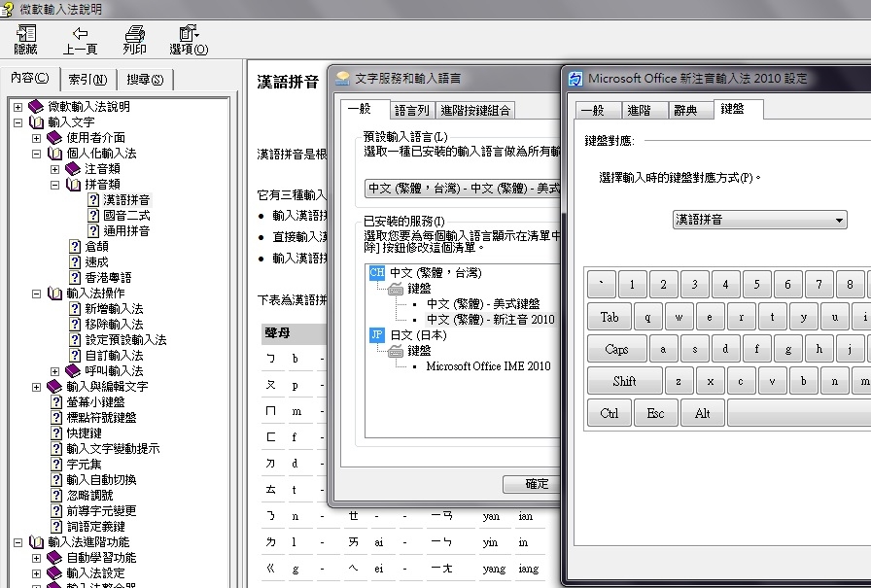Open the 語言列 tab in text services dialog
This screenshot has height=588, width=871.
coord(411,111)
